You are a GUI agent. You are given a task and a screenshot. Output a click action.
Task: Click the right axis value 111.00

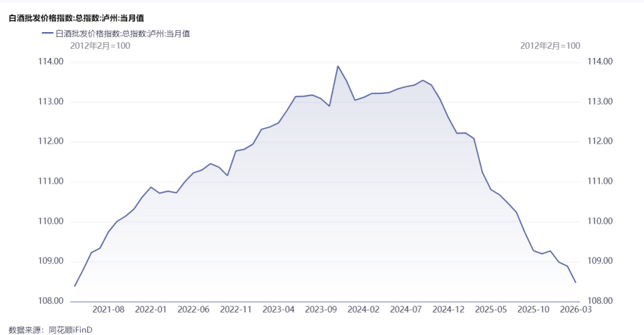600,181
